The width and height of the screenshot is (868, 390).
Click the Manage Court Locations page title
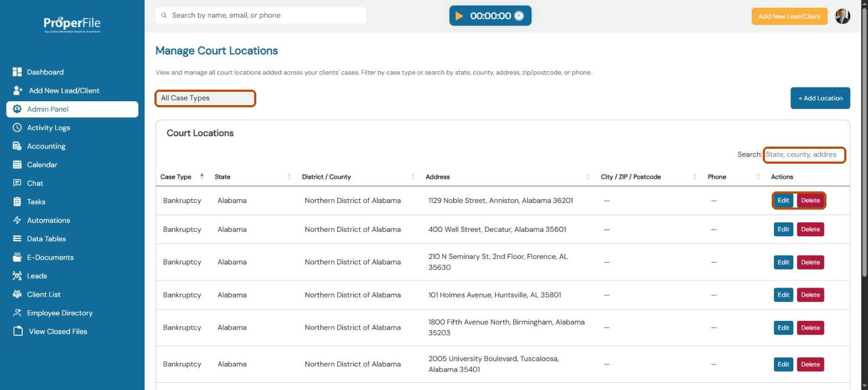pos(216,51)
